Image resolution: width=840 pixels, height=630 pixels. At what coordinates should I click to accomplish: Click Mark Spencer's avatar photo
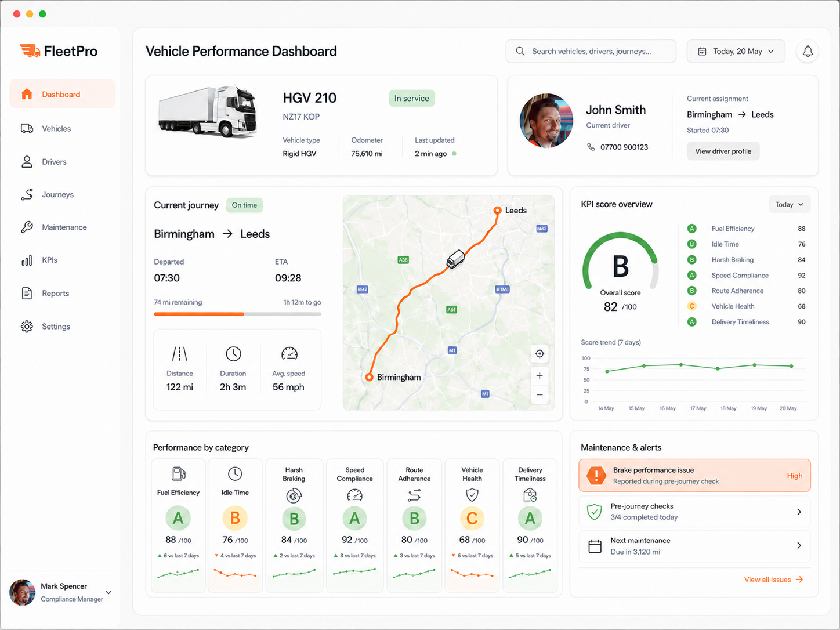point(23,592)
